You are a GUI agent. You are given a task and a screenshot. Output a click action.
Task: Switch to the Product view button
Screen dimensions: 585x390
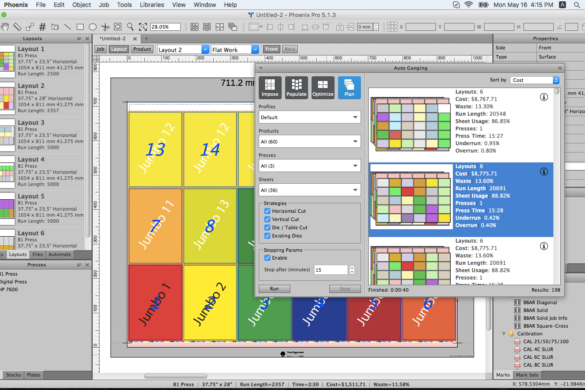pos(142,49)
